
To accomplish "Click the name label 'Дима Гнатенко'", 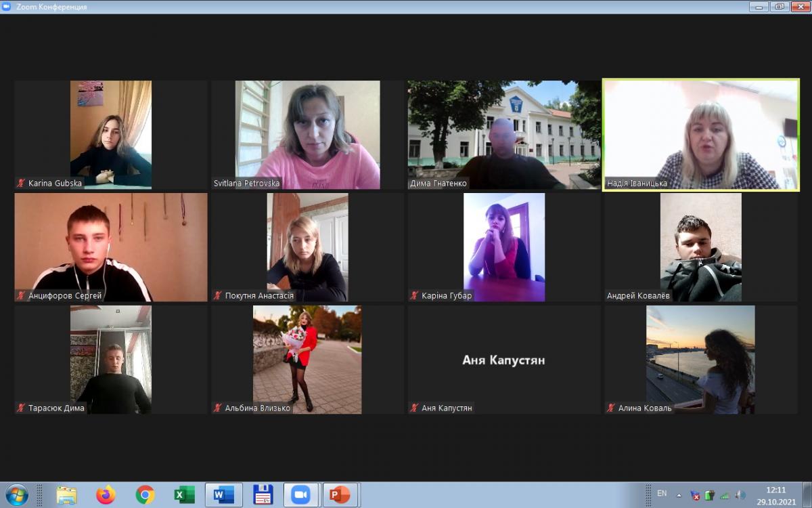I will pos(438,183).
